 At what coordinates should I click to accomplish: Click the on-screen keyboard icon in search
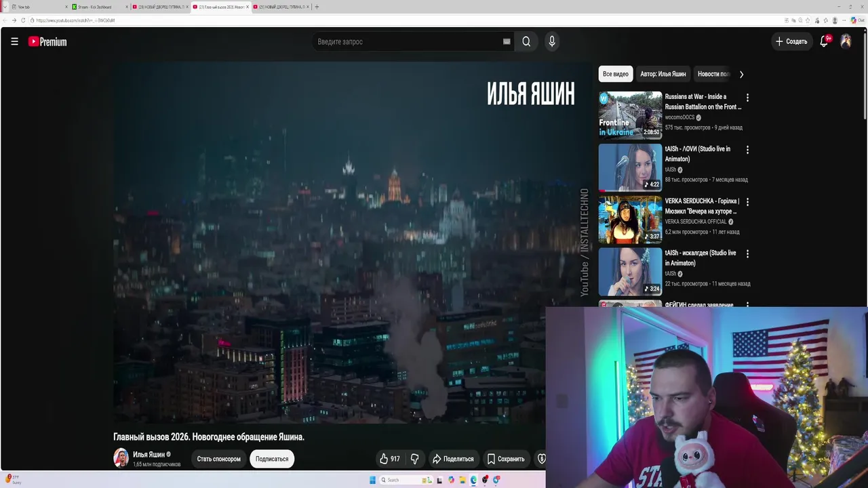(x=507, y=41)
